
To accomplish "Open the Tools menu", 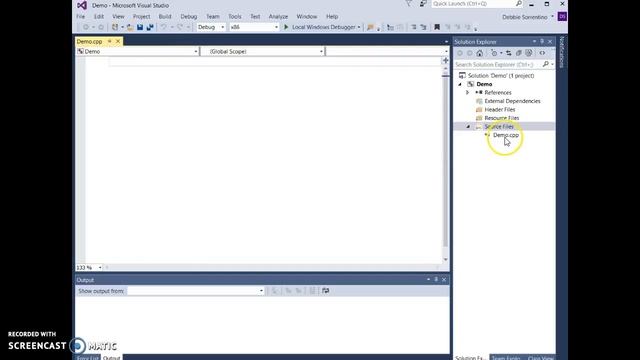I will [x=235, y=17].
